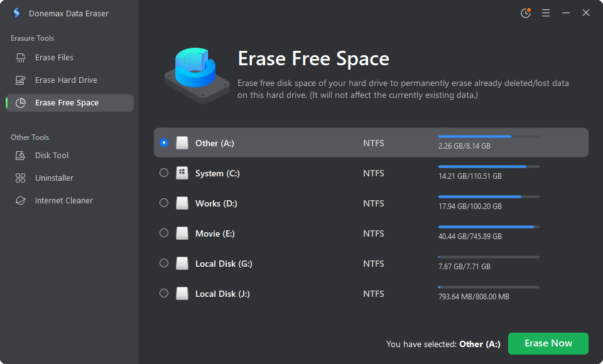This screenshot has height=364, width=603.
Task: Click the 'You have selected: Other (A:)' text
Action: point(443,344)
